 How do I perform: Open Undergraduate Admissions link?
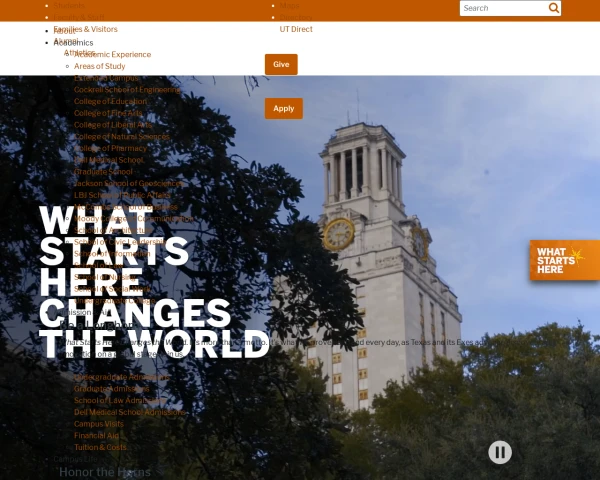122,377
